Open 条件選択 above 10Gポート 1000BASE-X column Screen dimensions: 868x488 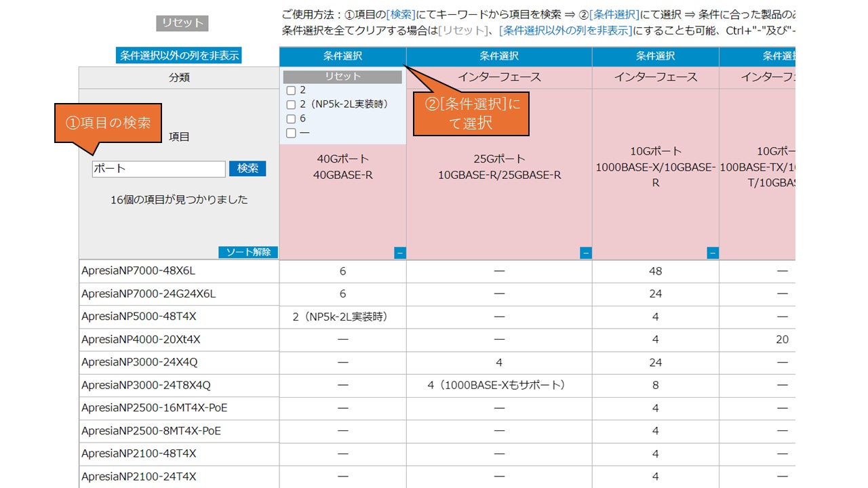(656, 56)
